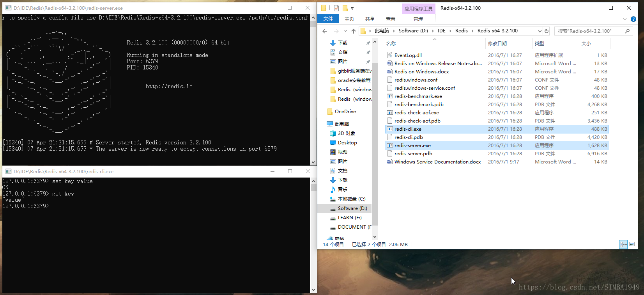This screenshot has height=295, width=644.
Task: Select OneDrive in the navigation pane
Action: click(x=341, y=111)
